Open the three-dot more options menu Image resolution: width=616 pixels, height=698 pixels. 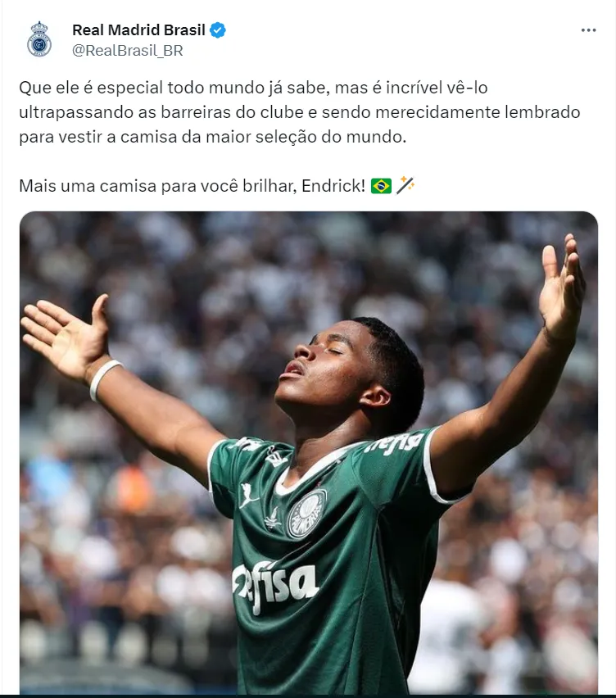coord(588,30)
